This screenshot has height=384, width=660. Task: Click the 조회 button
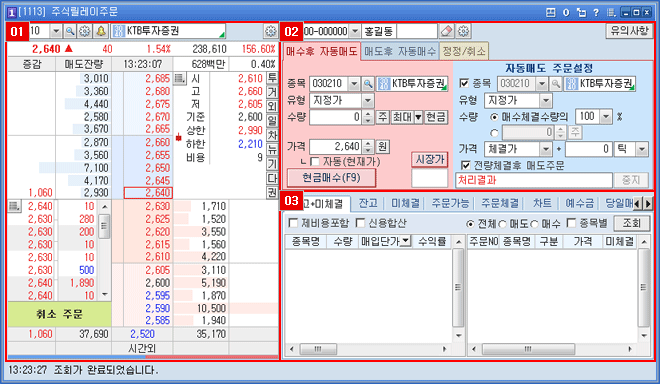pos(631,223)
